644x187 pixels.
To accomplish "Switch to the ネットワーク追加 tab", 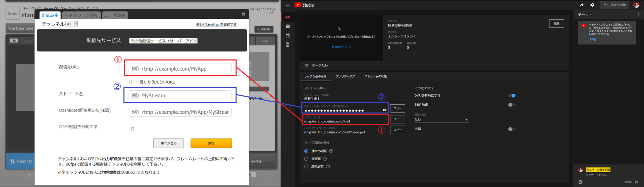I will pyautogui.click(x=81, y=15).
